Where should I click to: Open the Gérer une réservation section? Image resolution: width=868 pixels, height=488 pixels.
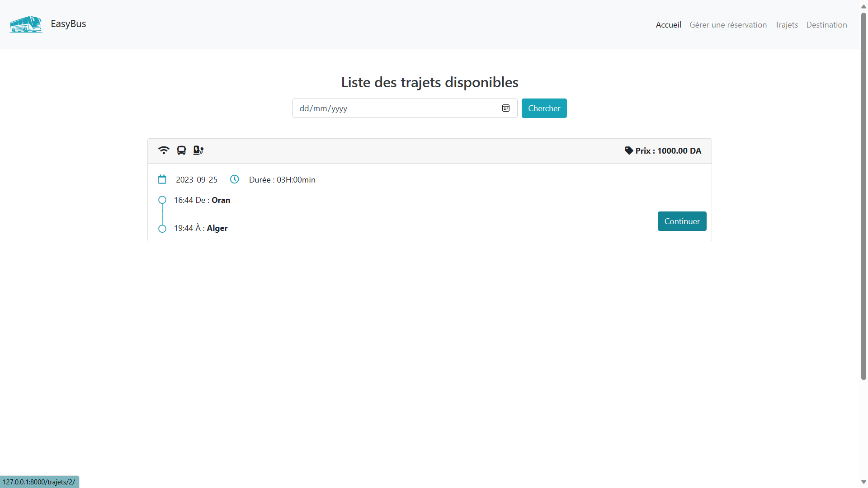tap(728, 25)
